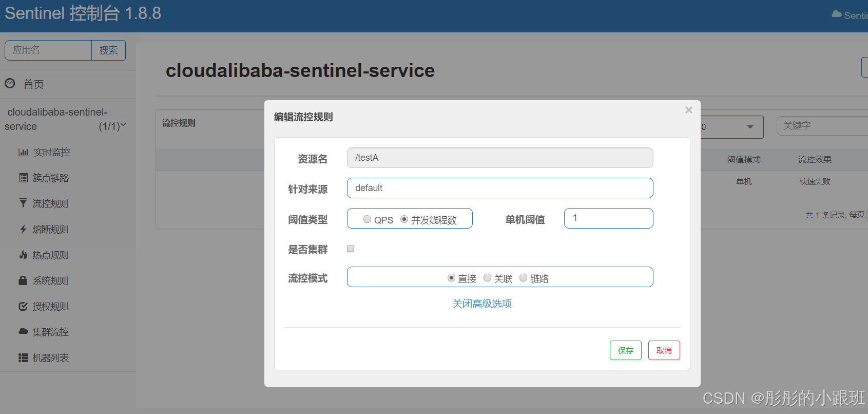
Task: Click the 流控效果 column header
Action: tap(815, 160)
